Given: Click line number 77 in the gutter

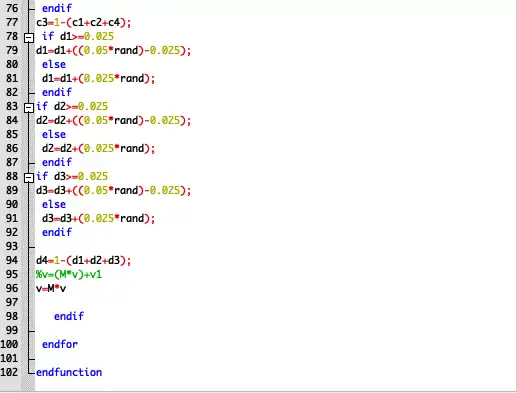Looking at the screenshot, I should tap(12, 22).
